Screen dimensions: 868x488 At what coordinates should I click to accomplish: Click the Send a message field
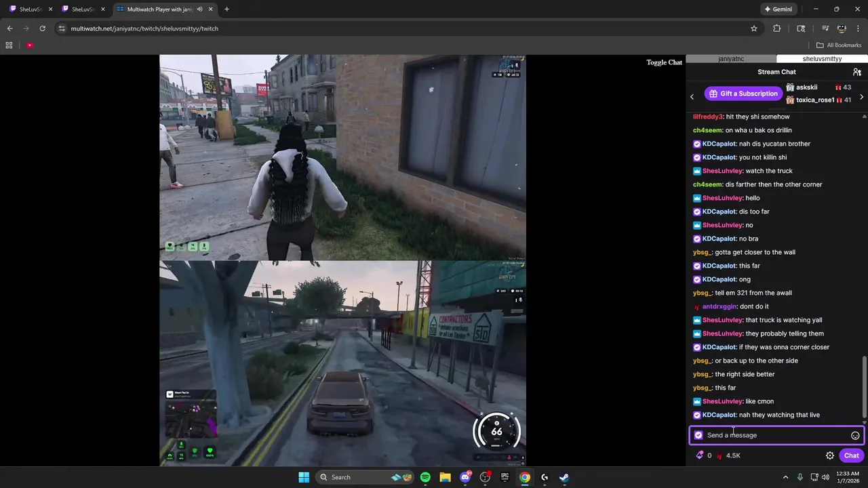click(x=776, y=435)
